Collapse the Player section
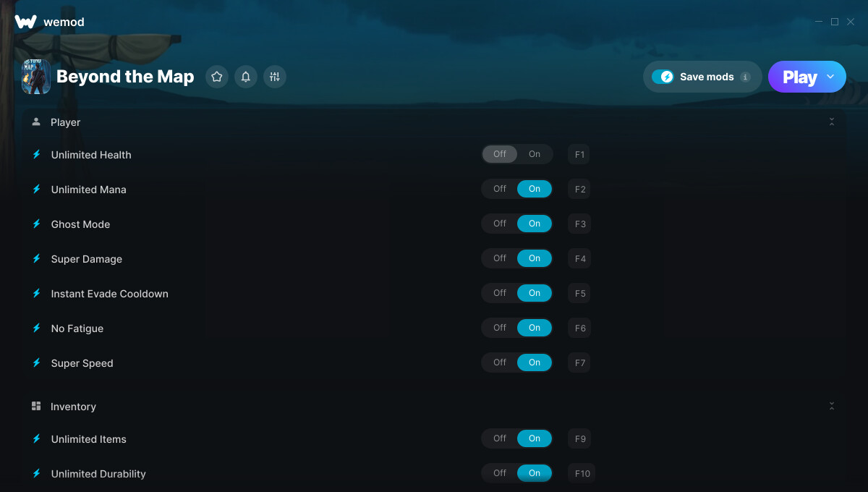868x492 pixels. coord(832,122)
